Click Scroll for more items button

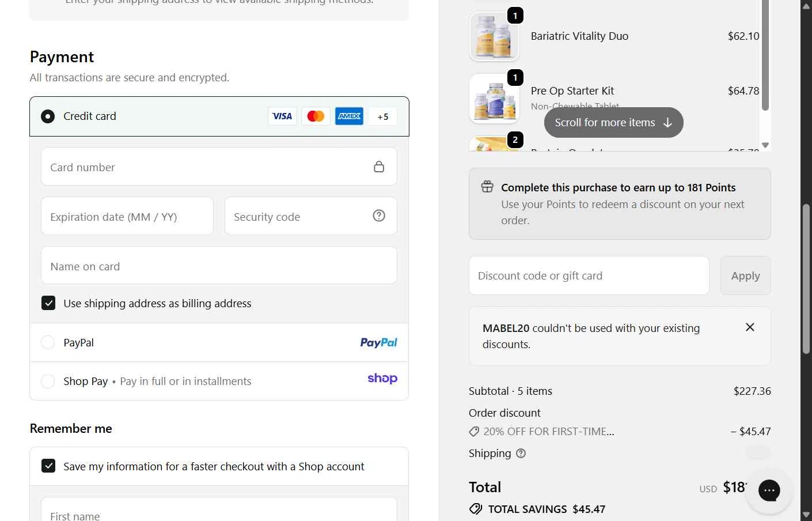[x=614, y=122]
